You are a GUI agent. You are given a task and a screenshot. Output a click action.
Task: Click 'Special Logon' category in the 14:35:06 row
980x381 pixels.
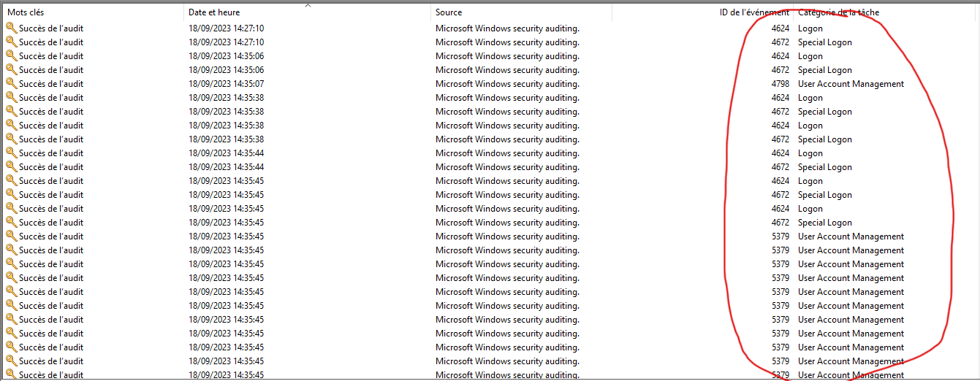(x=825, y=70)
